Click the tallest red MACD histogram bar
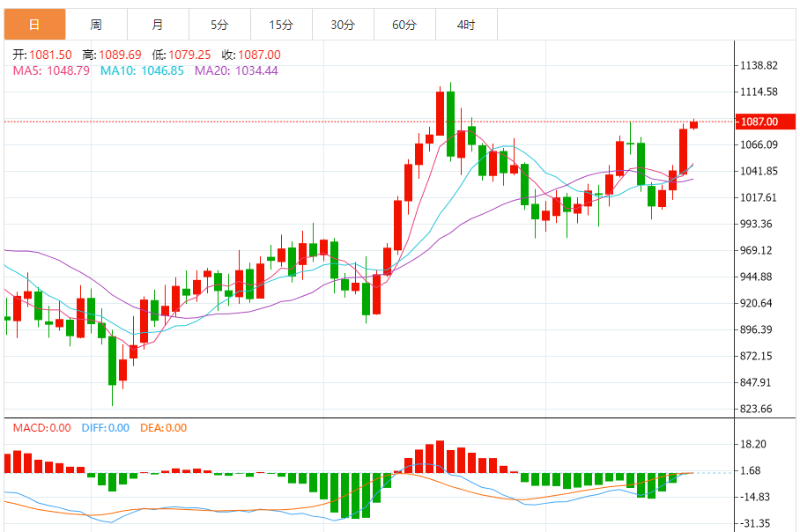800x532 pixels. [x=440, y=457]
